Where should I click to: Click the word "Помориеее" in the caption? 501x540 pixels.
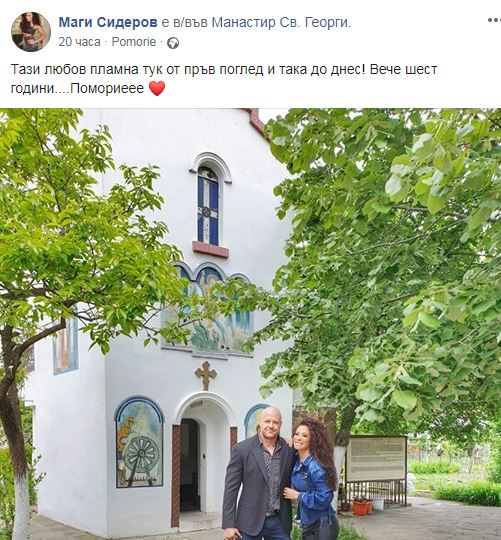107,89
